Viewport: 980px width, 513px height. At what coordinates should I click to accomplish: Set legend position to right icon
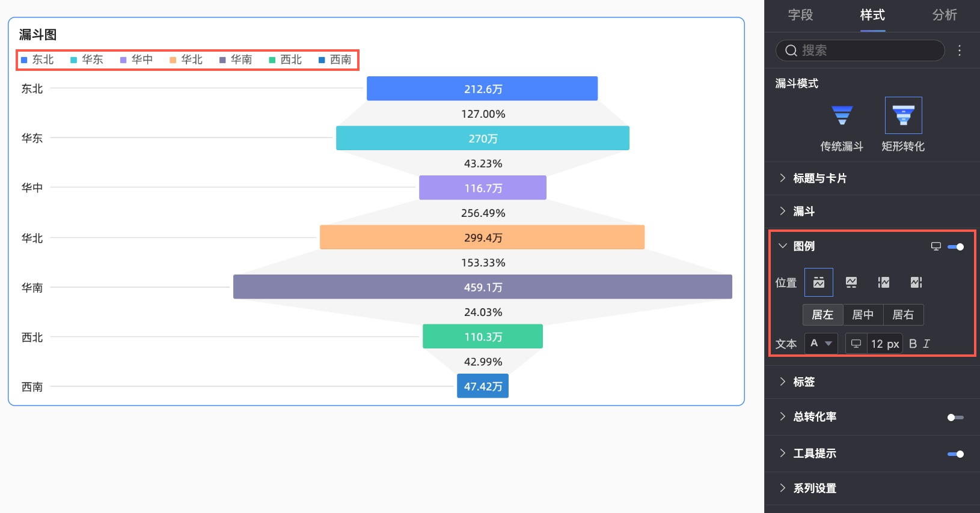point(916,282)
